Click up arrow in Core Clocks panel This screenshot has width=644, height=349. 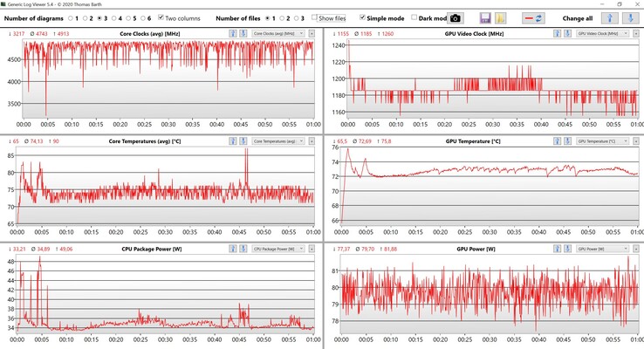click(233, 34)
